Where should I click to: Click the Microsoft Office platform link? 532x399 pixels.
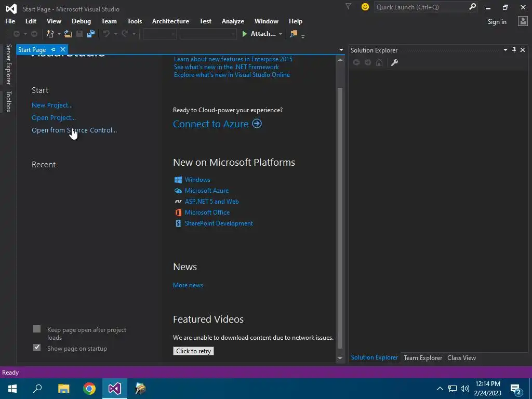point(207,212)
